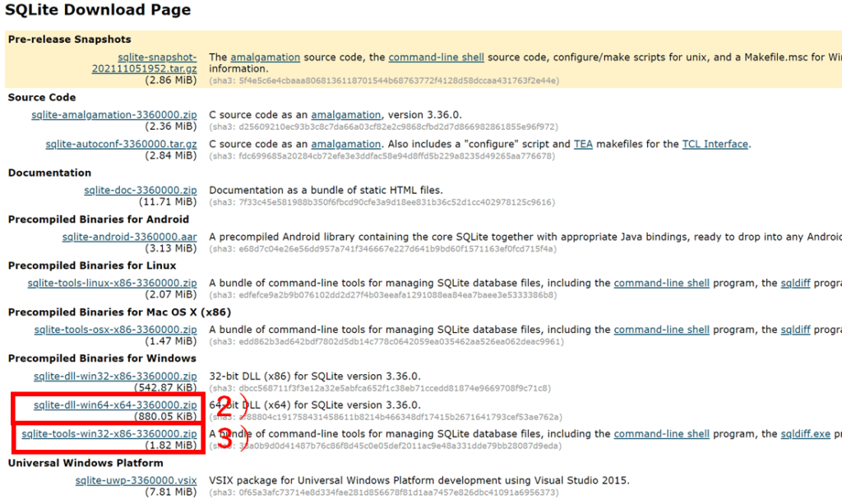The height and width of the screenshot is (504, 842).
Task: Click the '(11.71 MiB)' file size
Action: click(x=168, y=201)
